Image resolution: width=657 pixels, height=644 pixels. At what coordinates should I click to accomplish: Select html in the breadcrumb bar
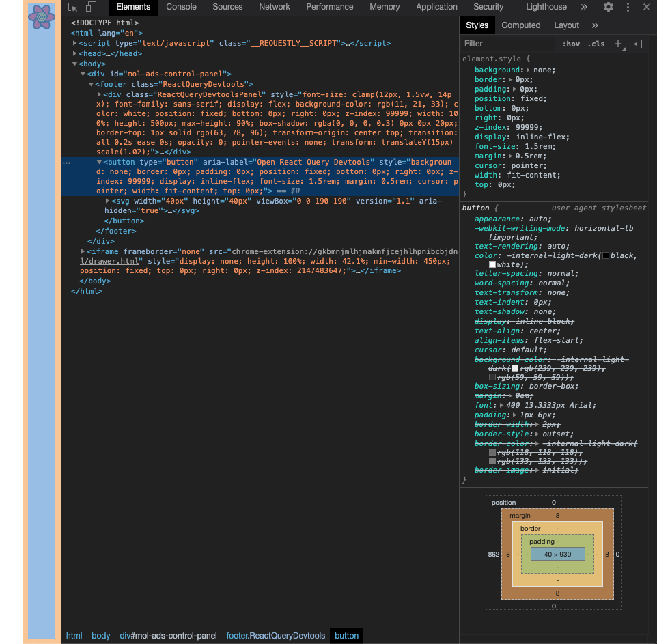74,636
